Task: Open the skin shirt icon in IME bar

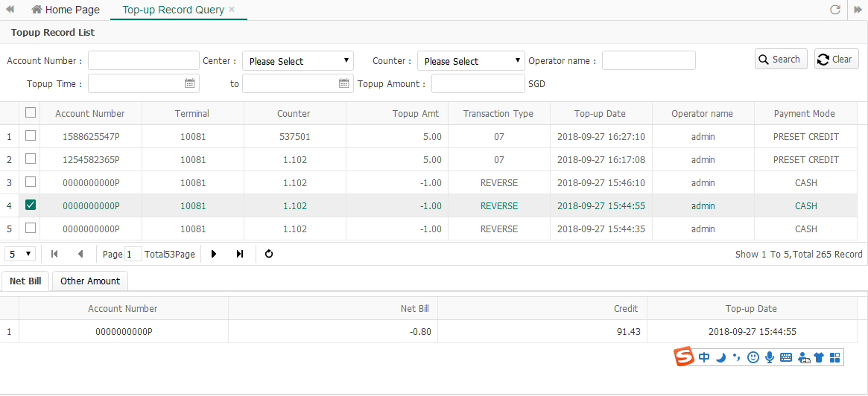Action: pyautogui.click(x=820, y=357)
